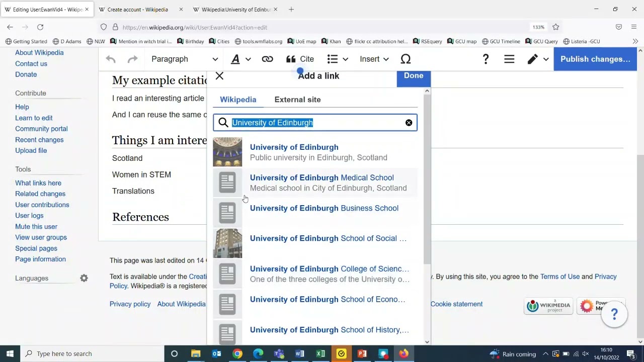Click Publish changes button
644x362 pixels.
click(595, 59)
